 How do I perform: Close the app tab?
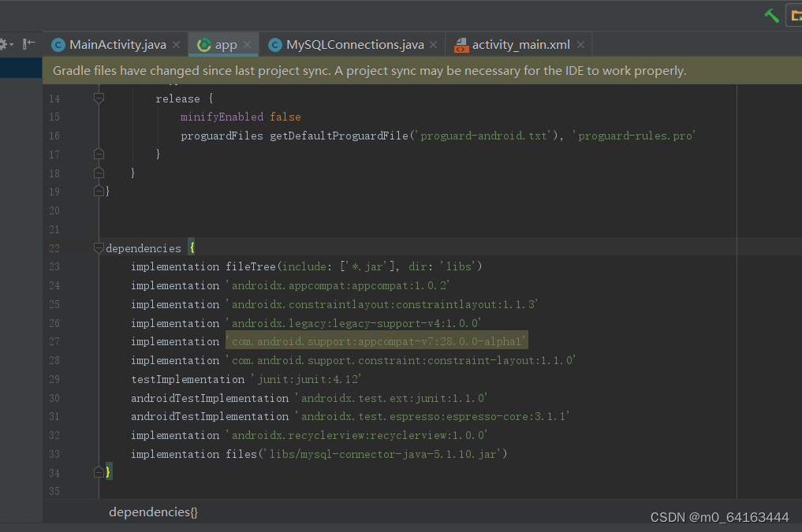tap(246, 44)
